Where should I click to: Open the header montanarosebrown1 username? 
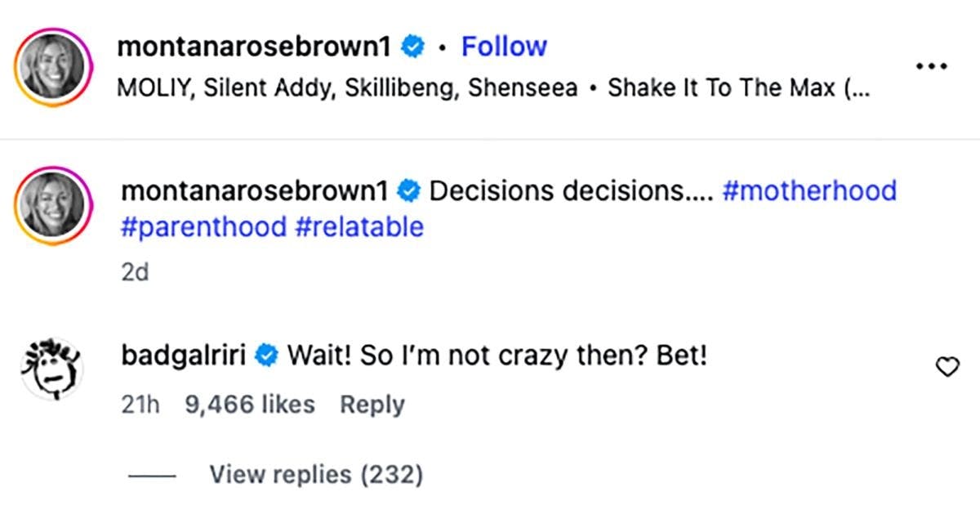[256, 47]
